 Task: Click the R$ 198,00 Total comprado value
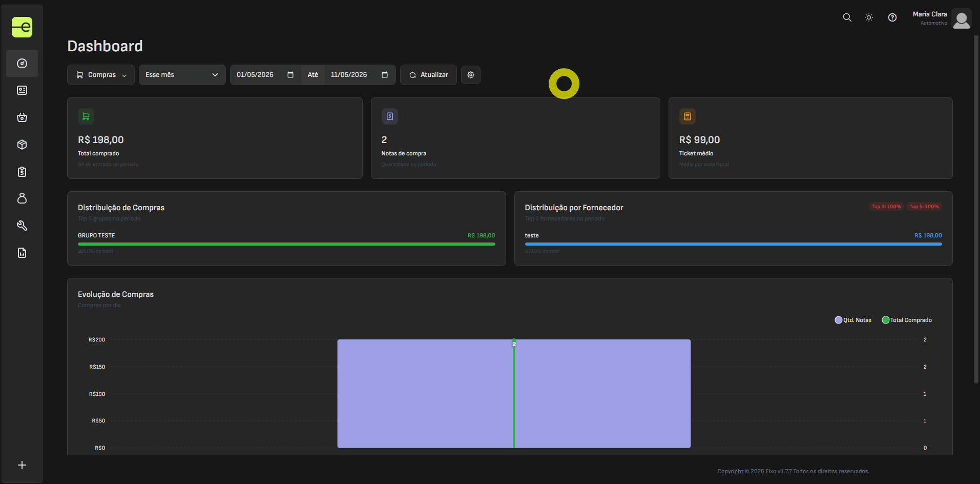click(x=101, y=140)
